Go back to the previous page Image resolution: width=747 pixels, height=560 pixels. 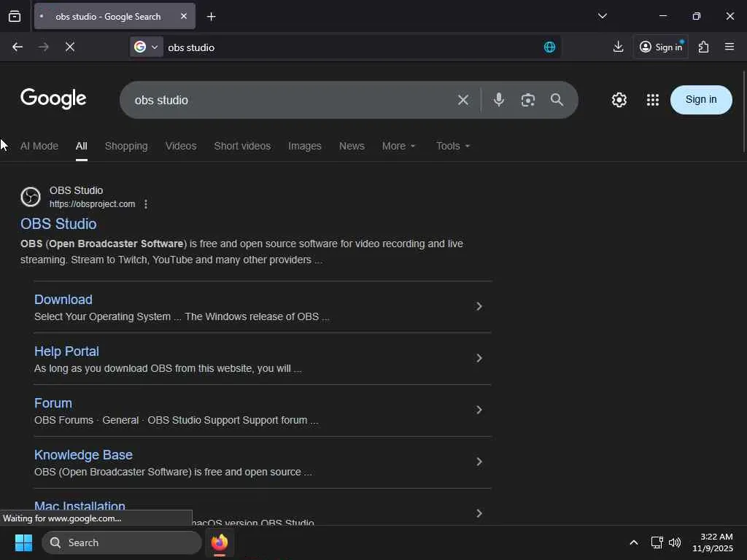tap(18, 47)
